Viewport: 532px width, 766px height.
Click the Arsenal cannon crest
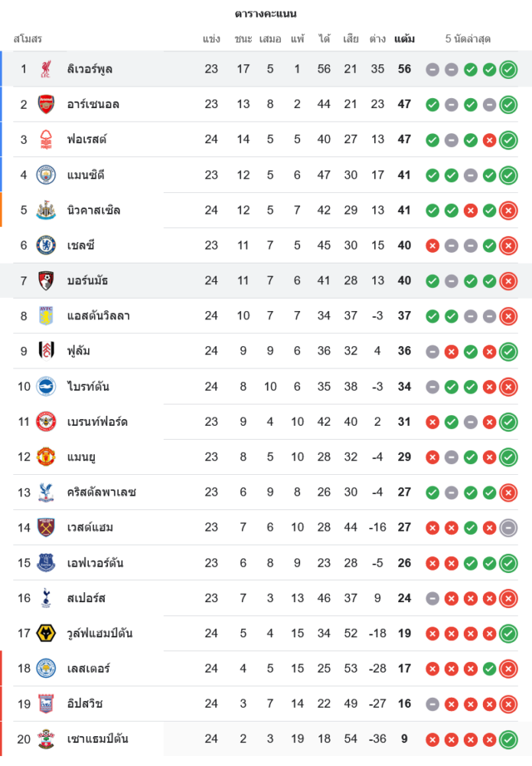46,104
